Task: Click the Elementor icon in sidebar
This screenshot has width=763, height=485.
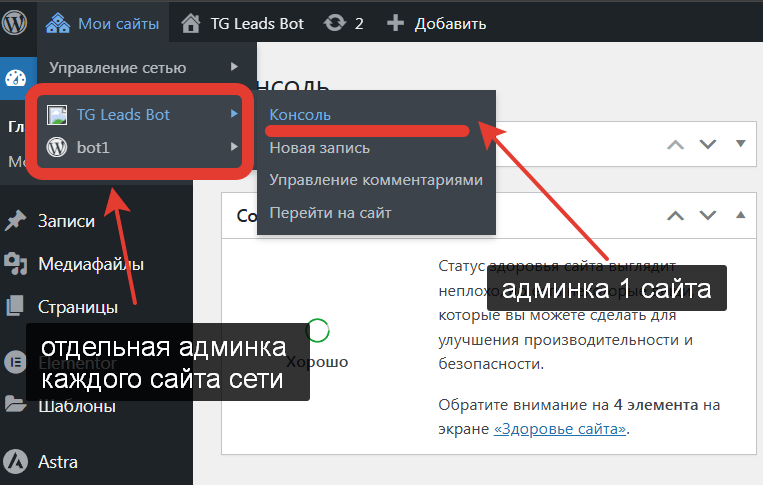Action: [16, 362]
